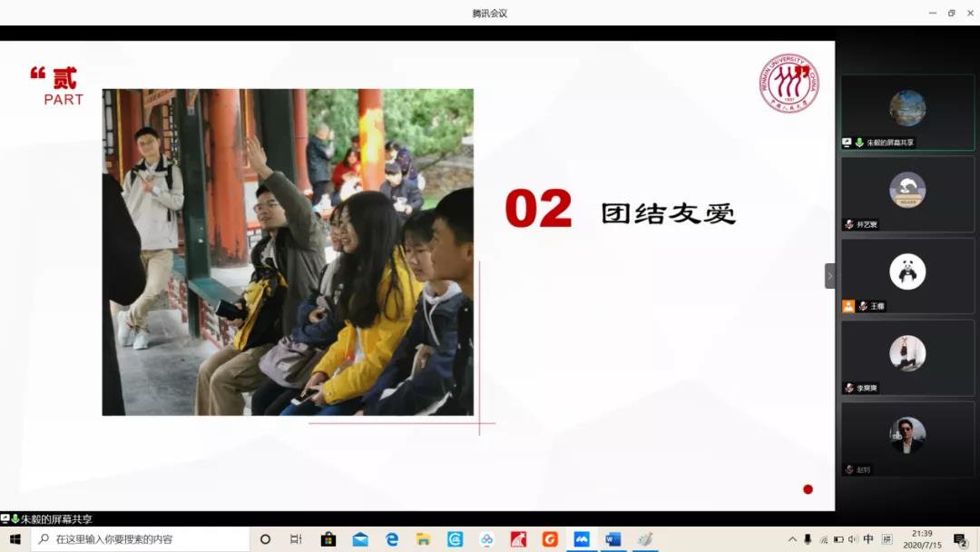Open the notification center icon
980x552 pixels.
960,540
